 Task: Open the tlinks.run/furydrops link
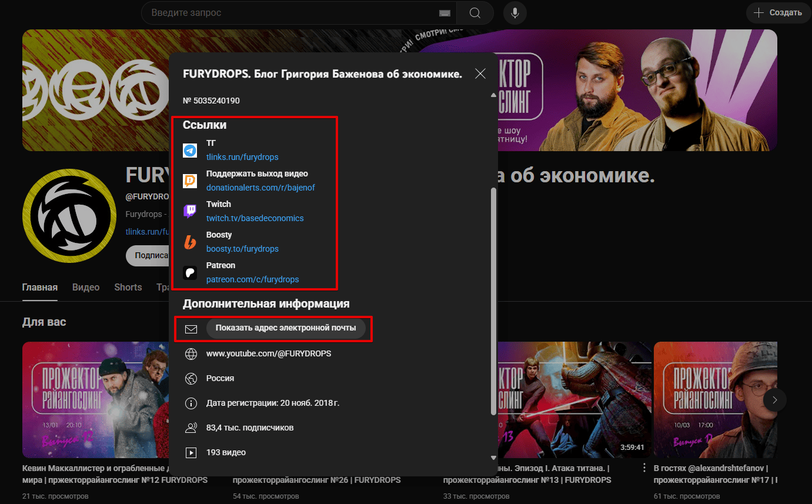click(242, 157)
